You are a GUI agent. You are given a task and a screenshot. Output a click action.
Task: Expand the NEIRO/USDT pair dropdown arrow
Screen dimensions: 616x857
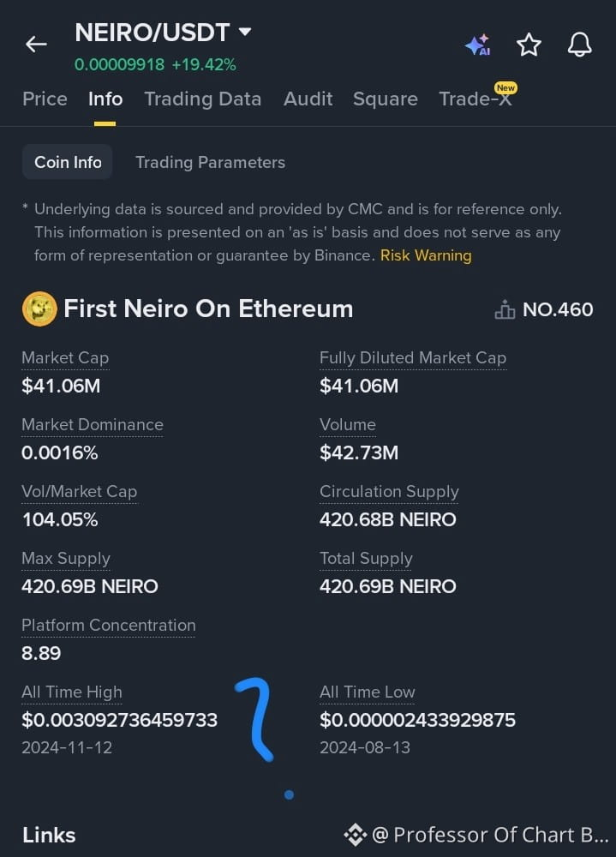coord(245,32)
